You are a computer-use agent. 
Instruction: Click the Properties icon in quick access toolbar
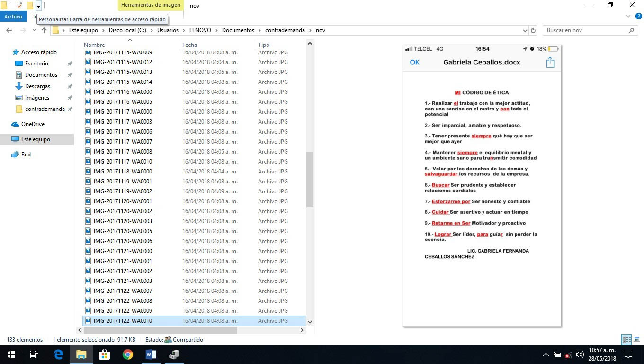pyautogui.click(x=19, y=6)
